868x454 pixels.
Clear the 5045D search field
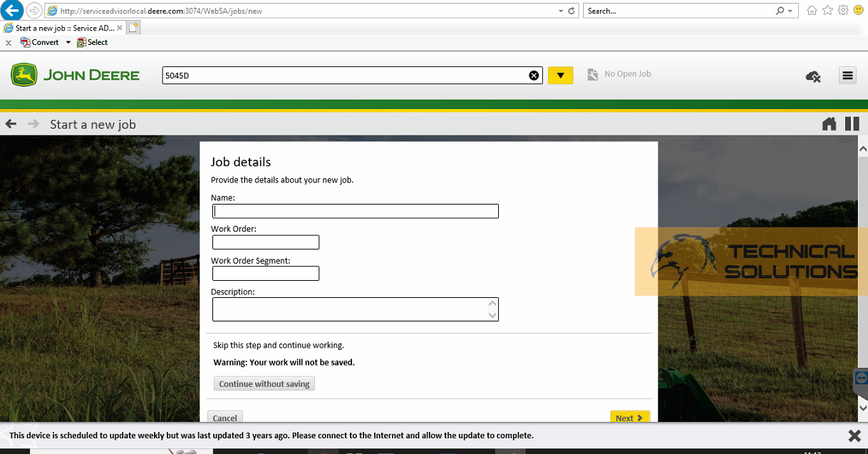pyautogui.click(x=534, y=75)
